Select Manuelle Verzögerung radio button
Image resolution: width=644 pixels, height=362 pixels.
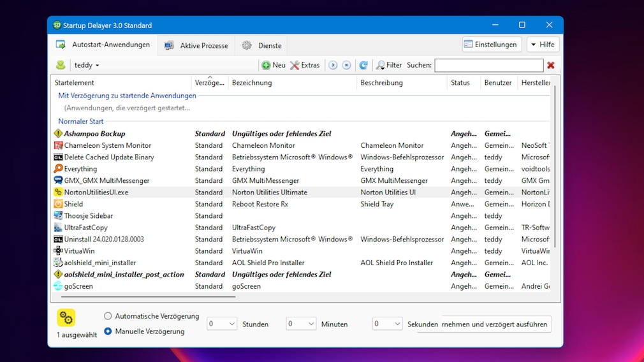(108, 331)
